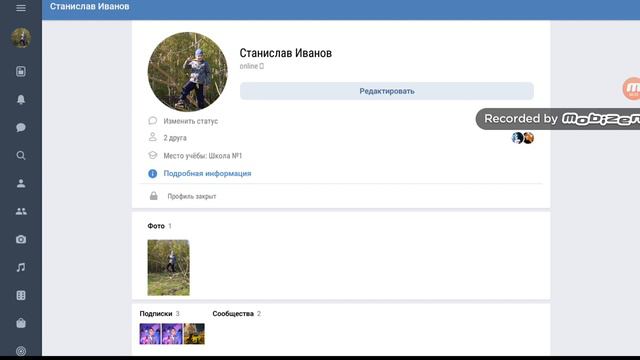This screenshot has height=360, width=640.
Task: Click the sidebar profile avatar
Action: [x=21, y=38]
